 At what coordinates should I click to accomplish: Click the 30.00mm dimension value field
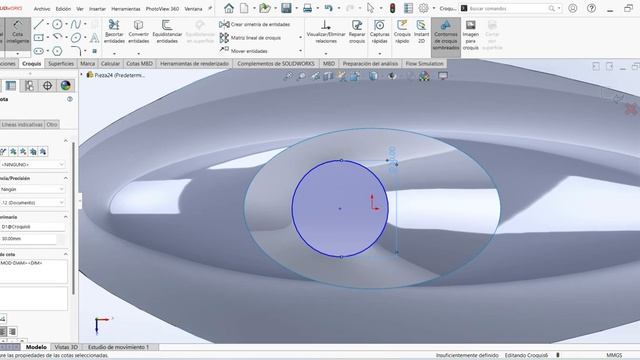point(28,239)
